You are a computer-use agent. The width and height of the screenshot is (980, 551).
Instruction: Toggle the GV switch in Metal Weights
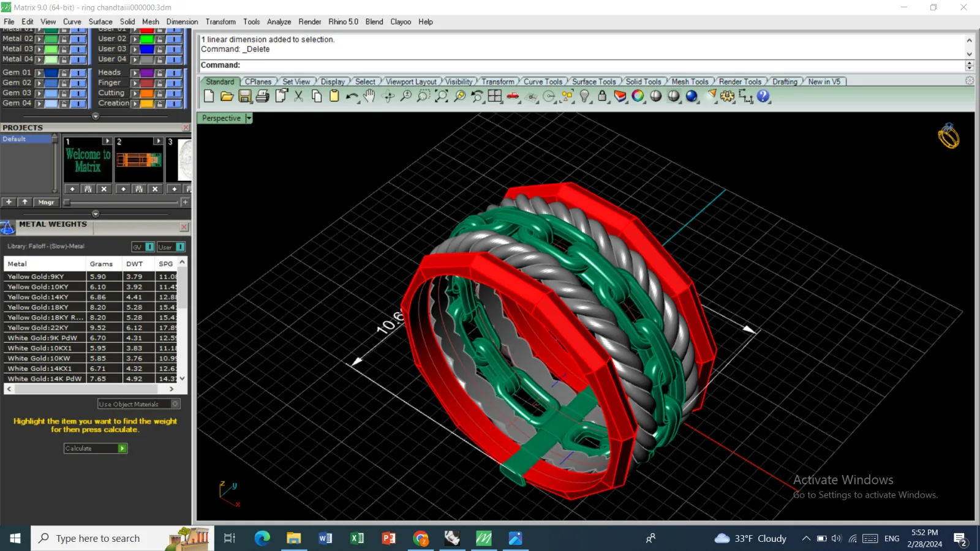[149, 247]
